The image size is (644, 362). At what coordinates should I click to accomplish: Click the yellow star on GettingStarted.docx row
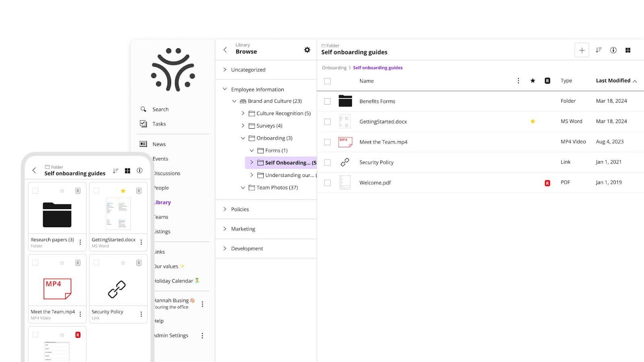(533, 121)
